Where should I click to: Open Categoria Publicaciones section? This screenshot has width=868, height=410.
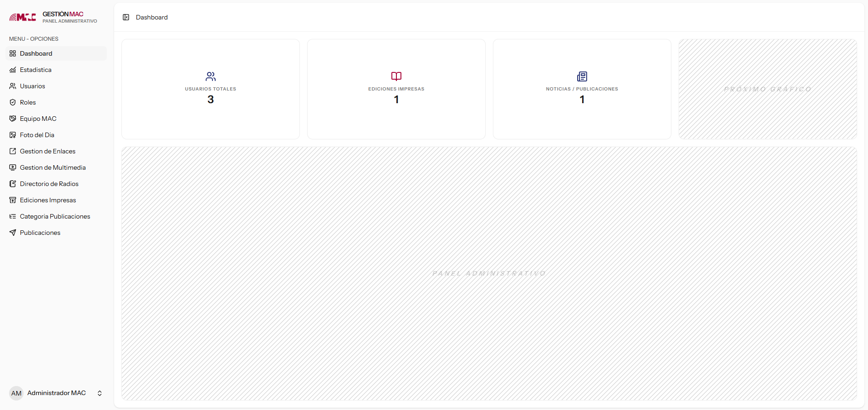tap(55, 216)
